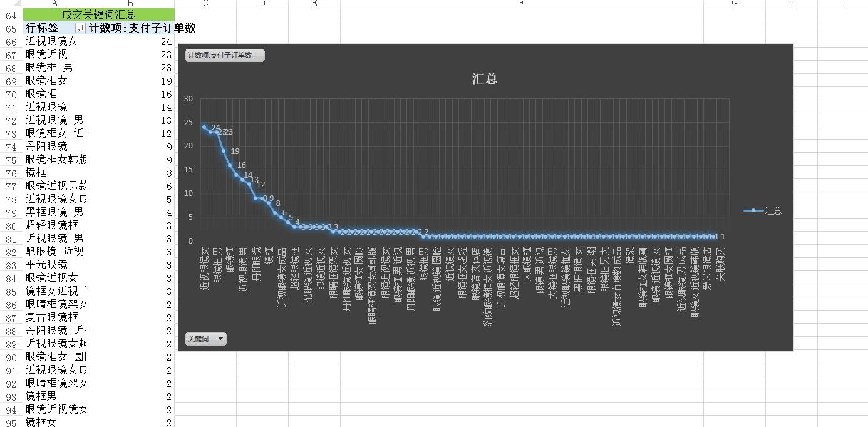Select value 19 in row 69
The height and width of the screenshot is (427, 868).
pyautogui.click(x=130, y=81)
